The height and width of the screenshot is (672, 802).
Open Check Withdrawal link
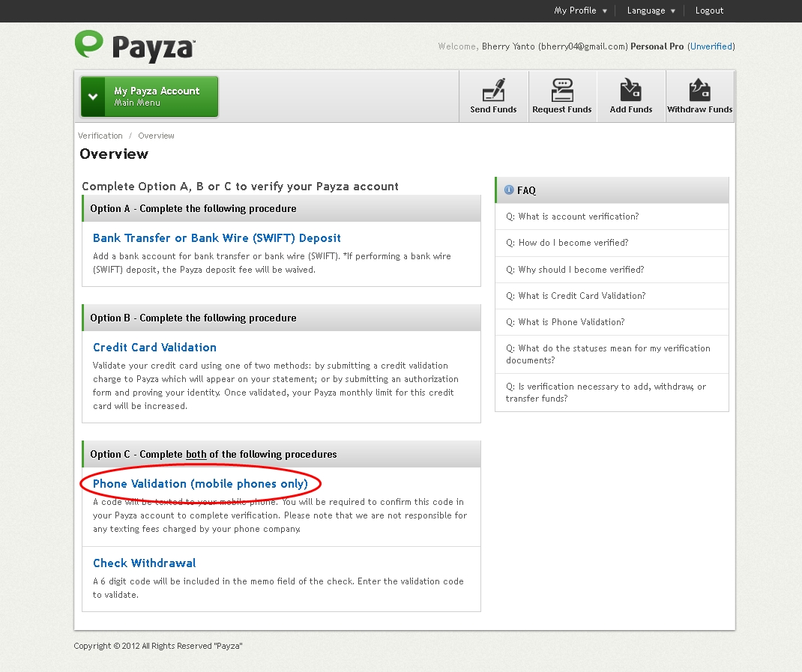coord(144,563)
